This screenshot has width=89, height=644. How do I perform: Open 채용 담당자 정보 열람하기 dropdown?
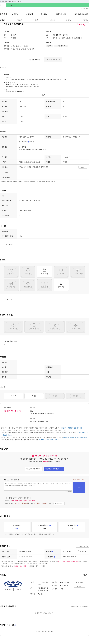[54, 469]
